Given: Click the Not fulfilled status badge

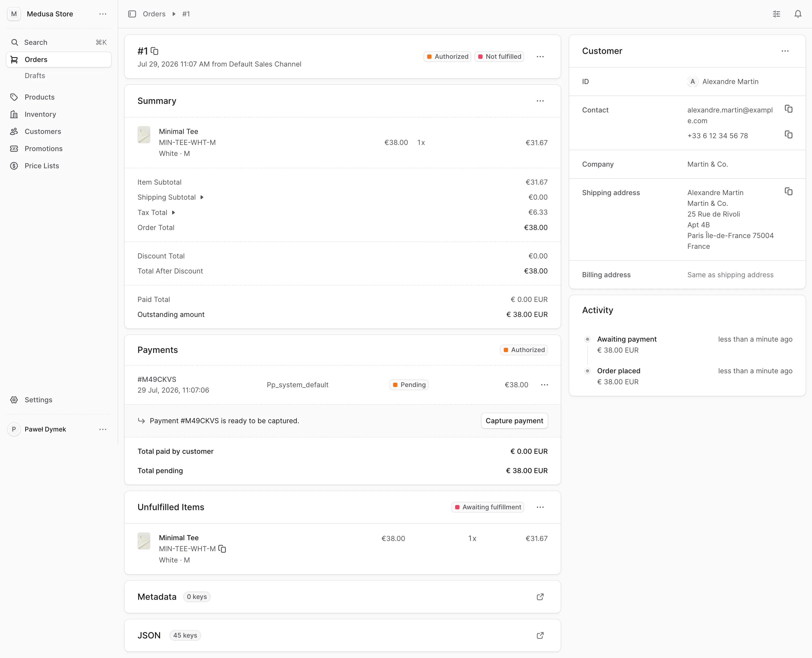Looking at the screenshot, I should pos(499,57).
